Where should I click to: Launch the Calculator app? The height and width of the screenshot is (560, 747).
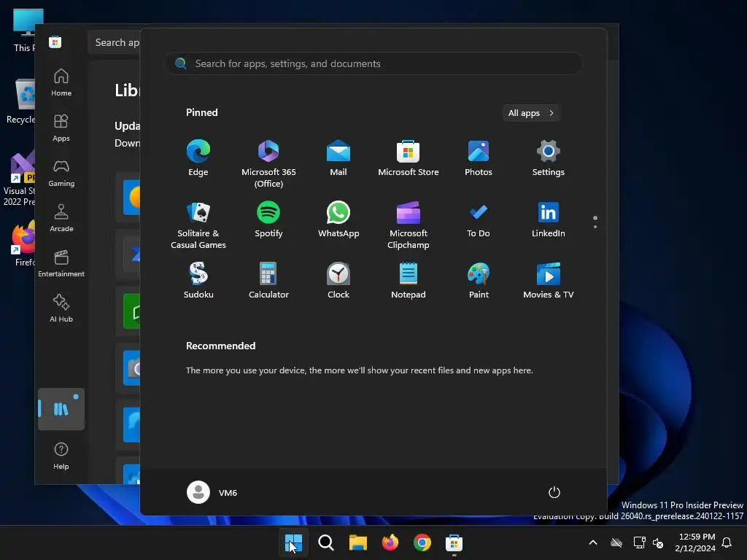pyautogui.click(x=268, y=281)
